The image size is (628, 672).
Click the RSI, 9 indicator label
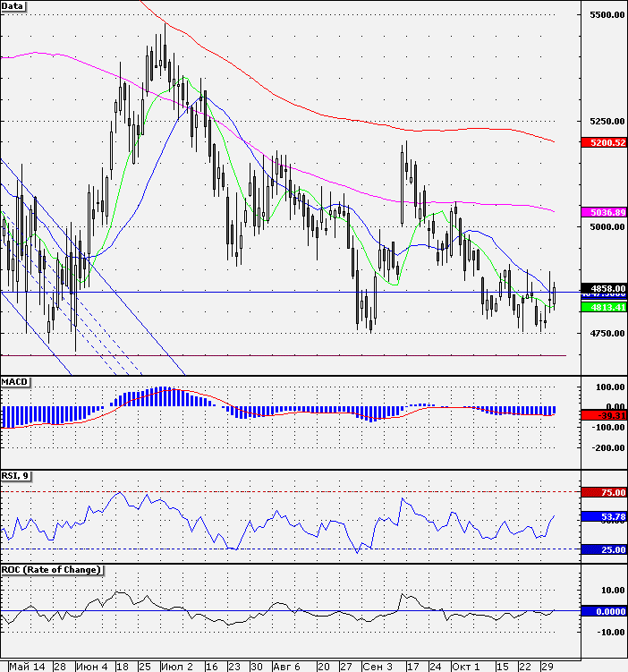tap(17, 475)
